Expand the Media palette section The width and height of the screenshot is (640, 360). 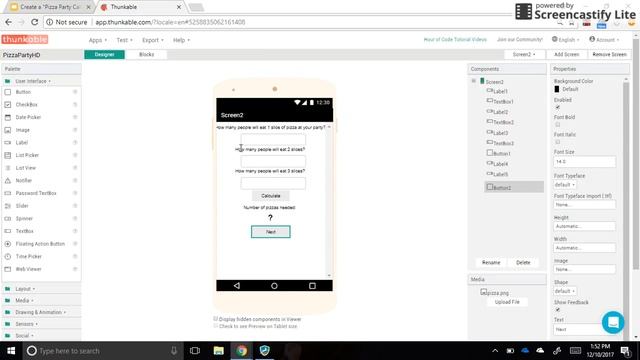pyautogui.click(x=24, y=301)
